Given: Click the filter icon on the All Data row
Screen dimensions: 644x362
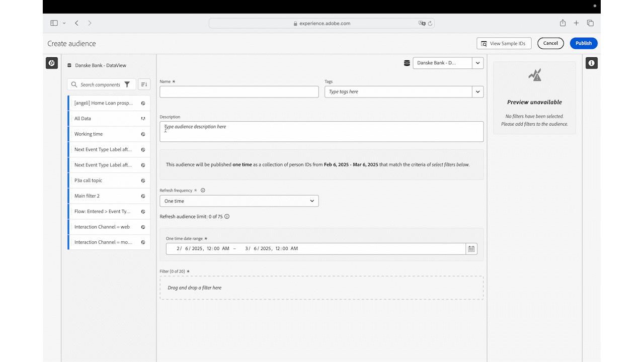Looking at the screenshot, I should (x=143, y=119).
